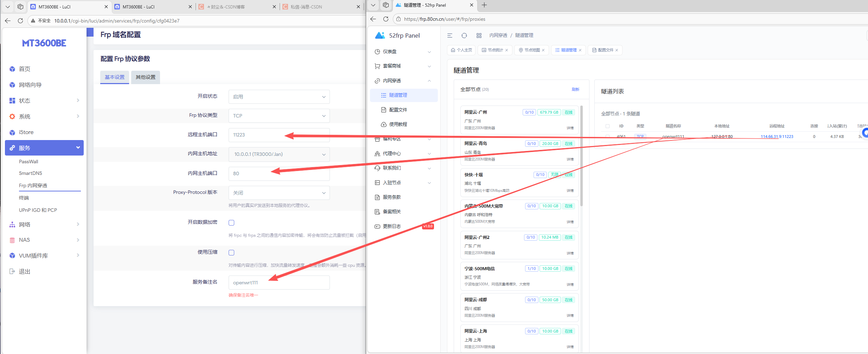The image size is (868, 354).
Task: Go back in the 52frp Panel browser window
Action: pyautogui.click(x=373, y=19)
